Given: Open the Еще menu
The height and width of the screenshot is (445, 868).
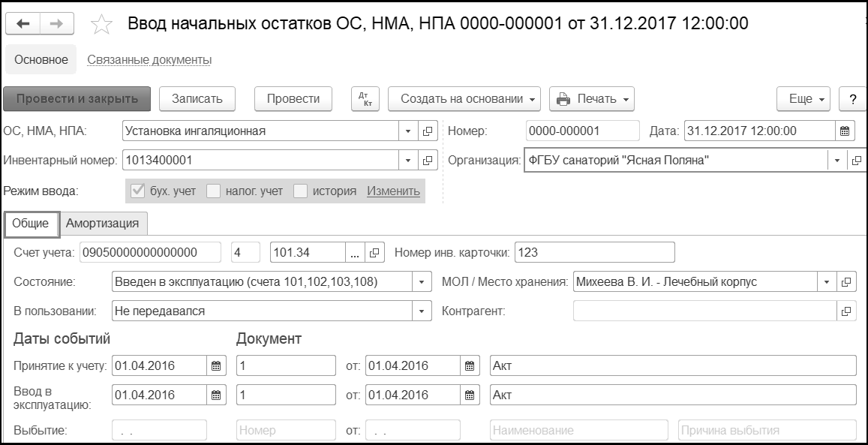Looking at the screenshot, I should (x=806, y=99).
